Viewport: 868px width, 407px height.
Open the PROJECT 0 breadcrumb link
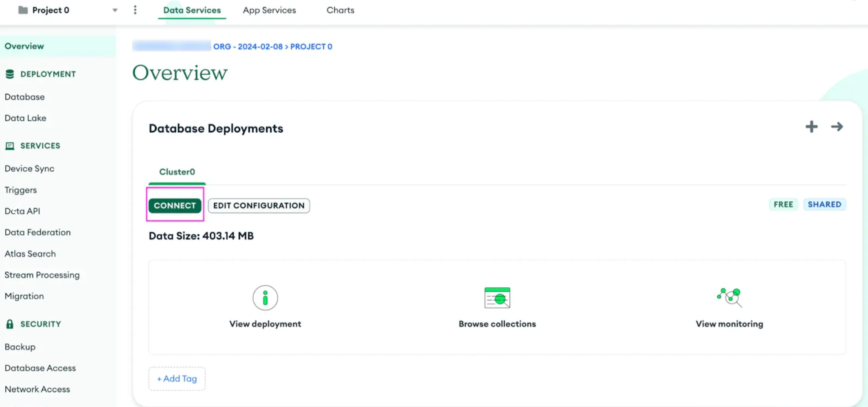tap(311, 46)
